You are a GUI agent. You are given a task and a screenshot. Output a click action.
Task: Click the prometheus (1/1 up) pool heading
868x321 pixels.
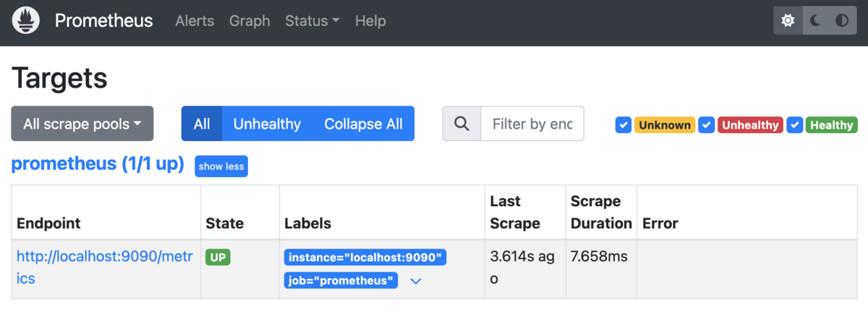tap(98, 164)
